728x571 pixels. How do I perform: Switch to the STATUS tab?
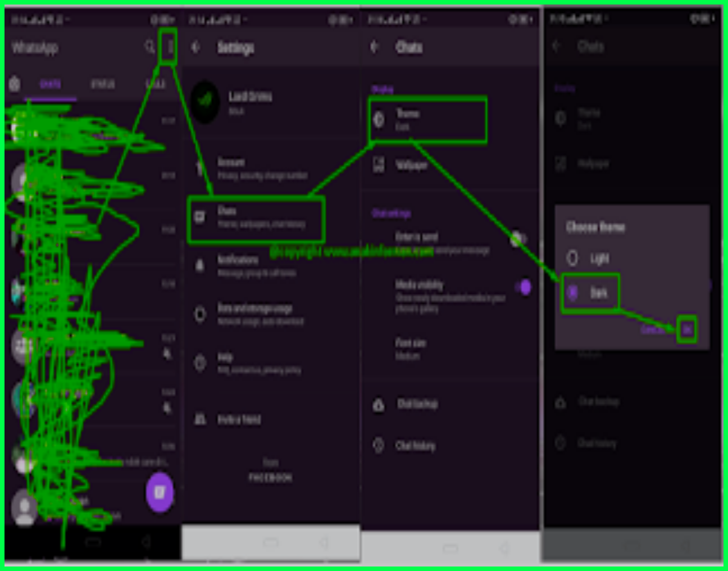tap(103, 84)
